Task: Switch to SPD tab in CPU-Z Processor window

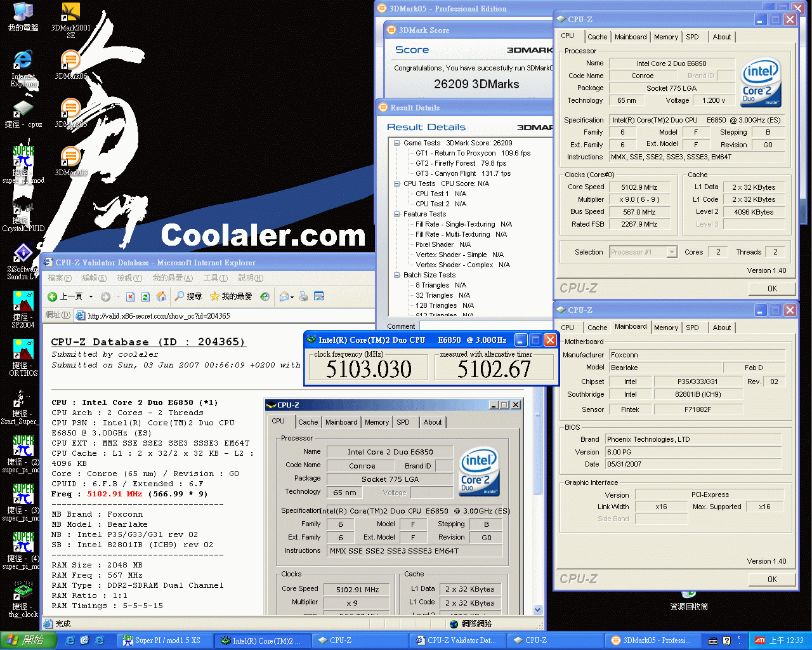Action: click(692, 37)
